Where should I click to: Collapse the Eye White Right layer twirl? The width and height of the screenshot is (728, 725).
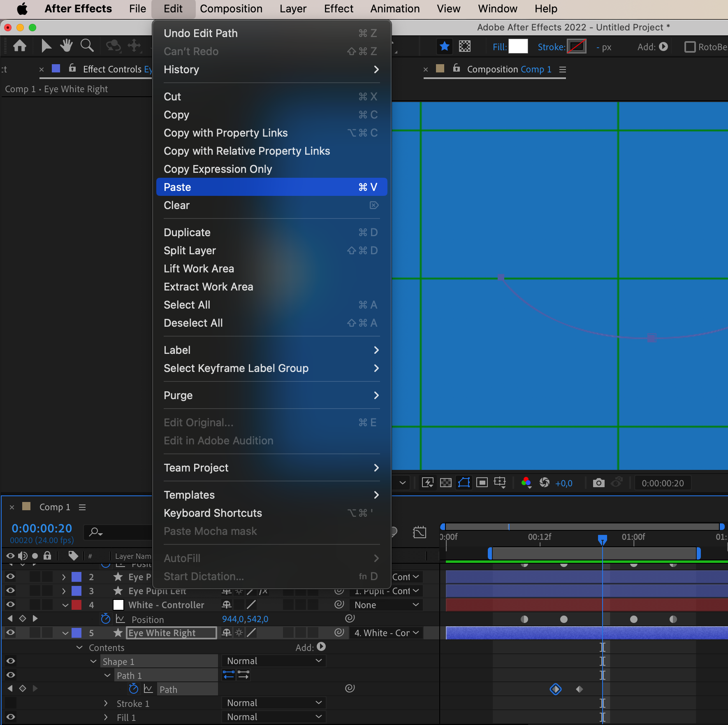(x=65, y=633)
